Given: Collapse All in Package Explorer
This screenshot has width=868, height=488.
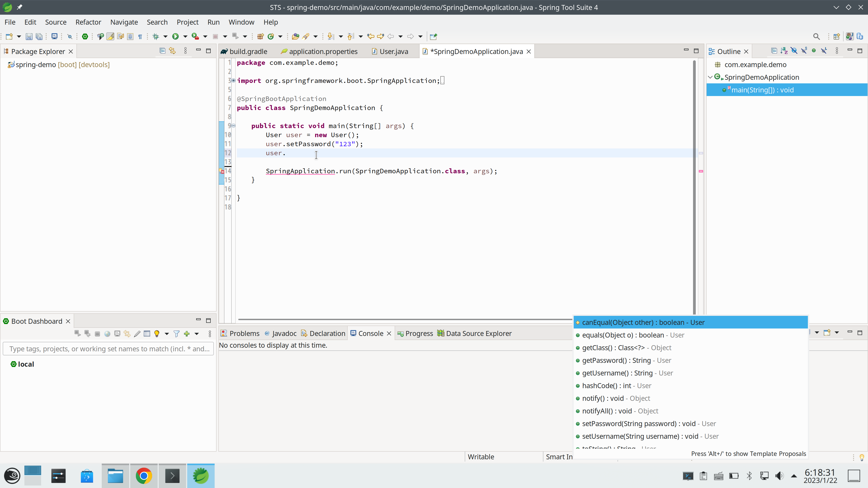Looking at the screenshot, I should 163,51.
